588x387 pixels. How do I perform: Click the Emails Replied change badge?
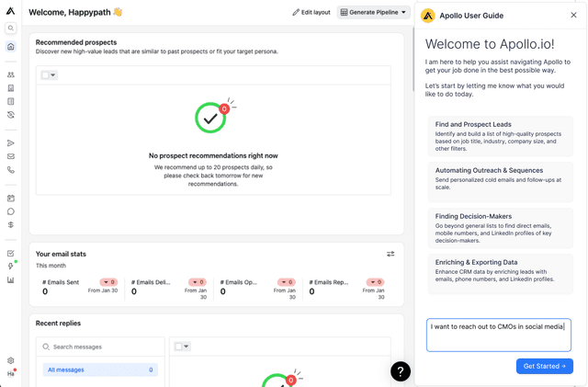376,282
